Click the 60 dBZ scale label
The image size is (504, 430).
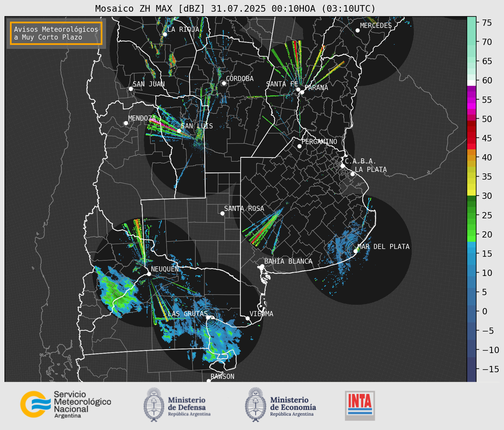click(487, 80)
